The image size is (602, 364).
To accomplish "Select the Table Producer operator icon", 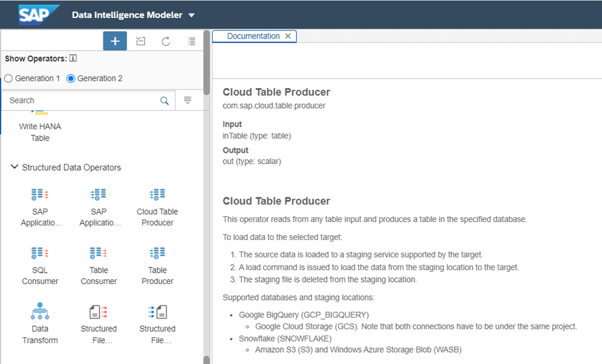I will [157, 253].
